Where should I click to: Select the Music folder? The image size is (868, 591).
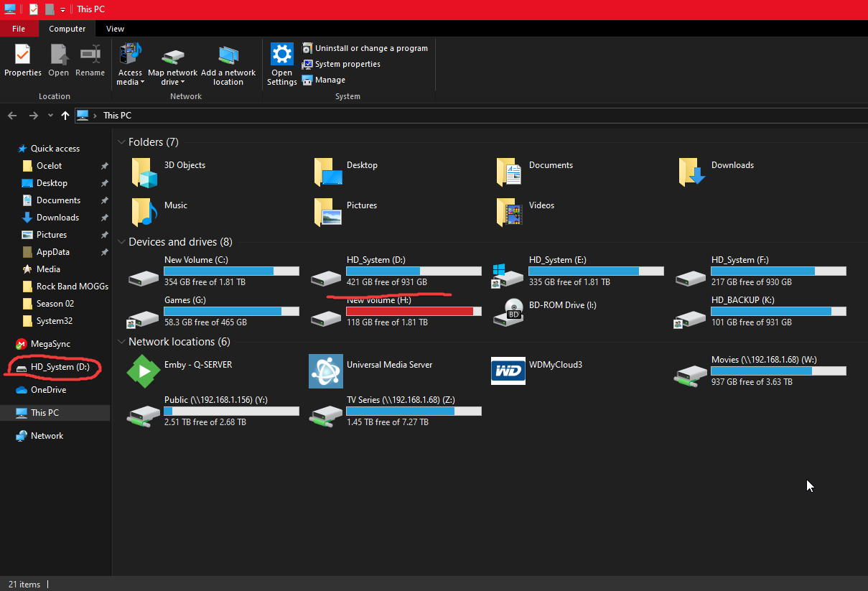point(159,213)
